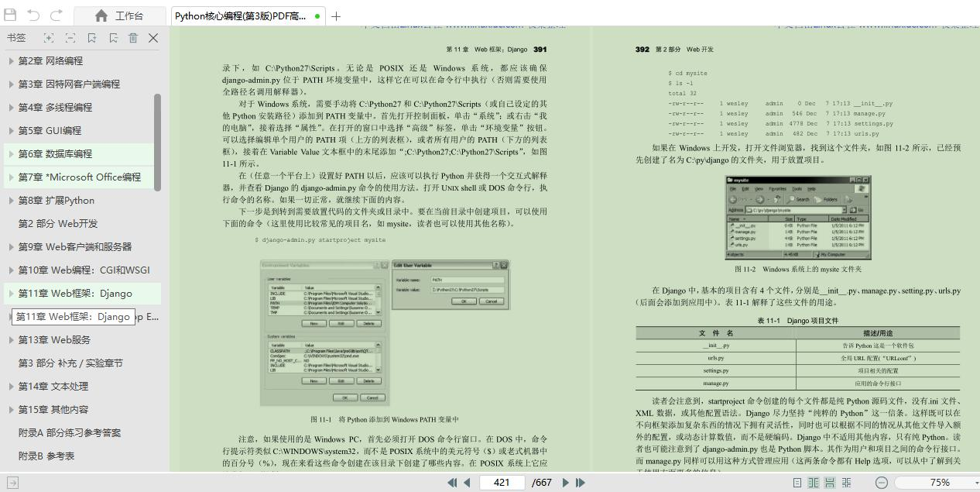Viewport: 980px width, 492px height.
Task: Expand 第11章 Web框架：Django bookmark arrow
Action: tap(11, 293)
